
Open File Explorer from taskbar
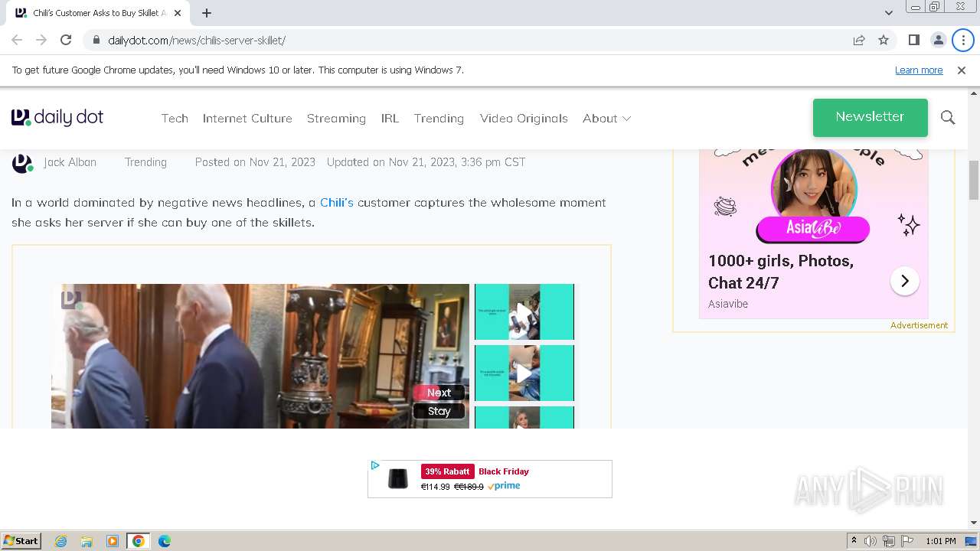87,541
